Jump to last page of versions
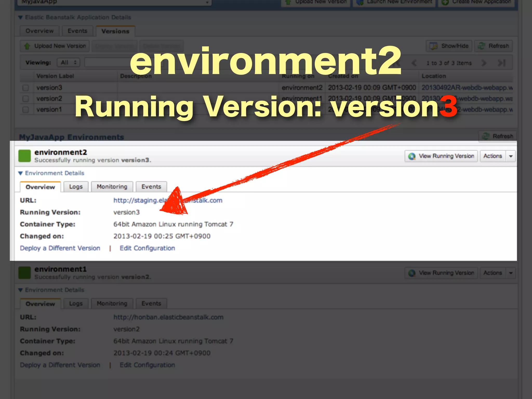 [501, 63]
